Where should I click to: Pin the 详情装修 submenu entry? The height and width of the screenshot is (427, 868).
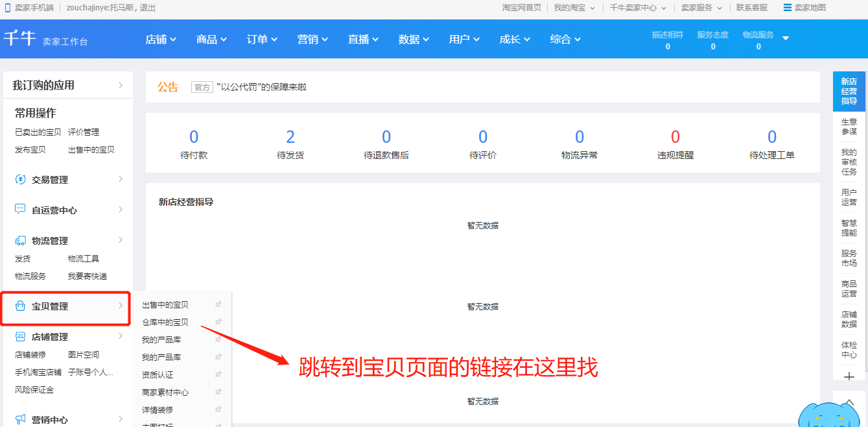[x=218, y=409]
